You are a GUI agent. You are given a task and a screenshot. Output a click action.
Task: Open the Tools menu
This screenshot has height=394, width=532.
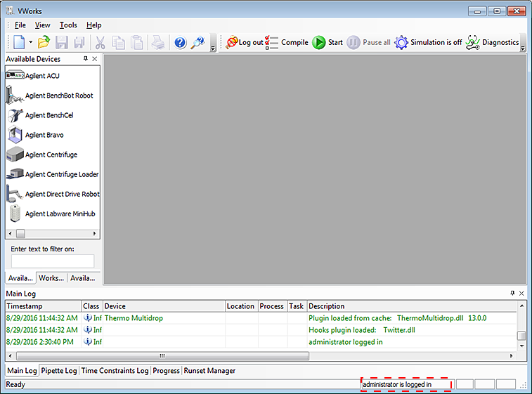68,25
